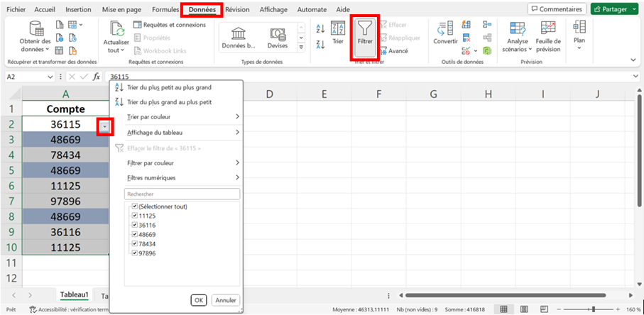Click the zoom slider handle

pyautogui.click(x=593, y=309)
